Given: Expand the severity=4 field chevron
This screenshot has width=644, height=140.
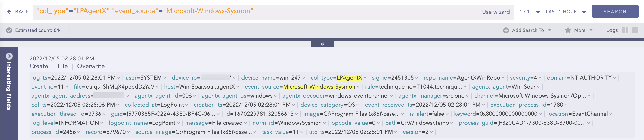Looking at the screenshot, I should tap(540, 78).
